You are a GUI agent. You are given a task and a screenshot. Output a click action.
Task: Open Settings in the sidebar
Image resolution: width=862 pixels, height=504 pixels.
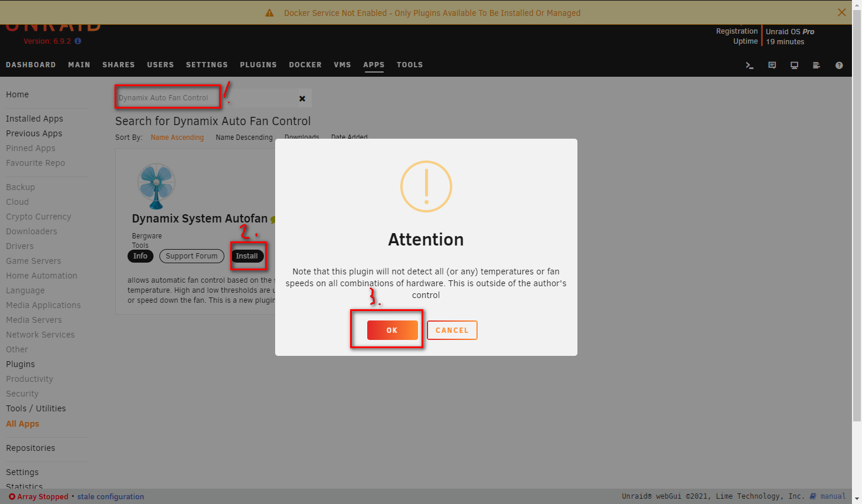coord(22,472)
